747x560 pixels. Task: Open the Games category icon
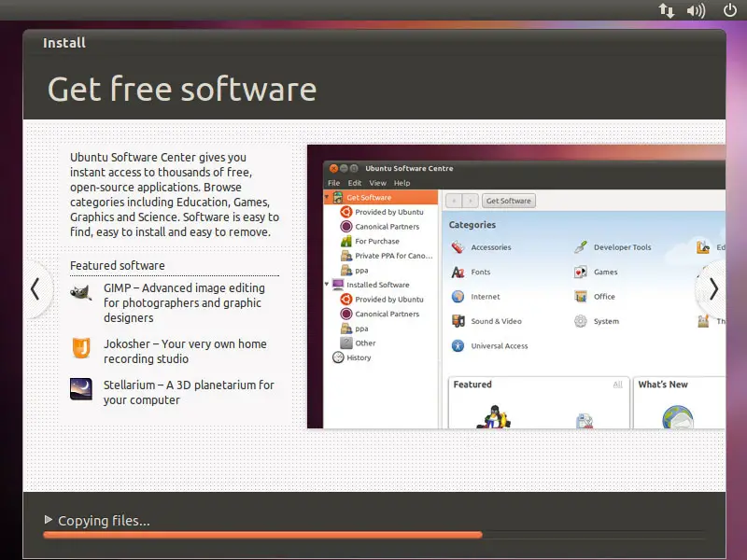[580, 272]
